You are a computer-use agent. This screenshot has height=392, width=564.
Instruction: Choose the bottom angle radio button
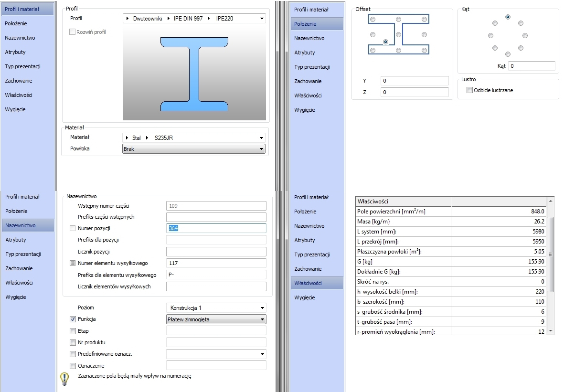click(508, 54)
